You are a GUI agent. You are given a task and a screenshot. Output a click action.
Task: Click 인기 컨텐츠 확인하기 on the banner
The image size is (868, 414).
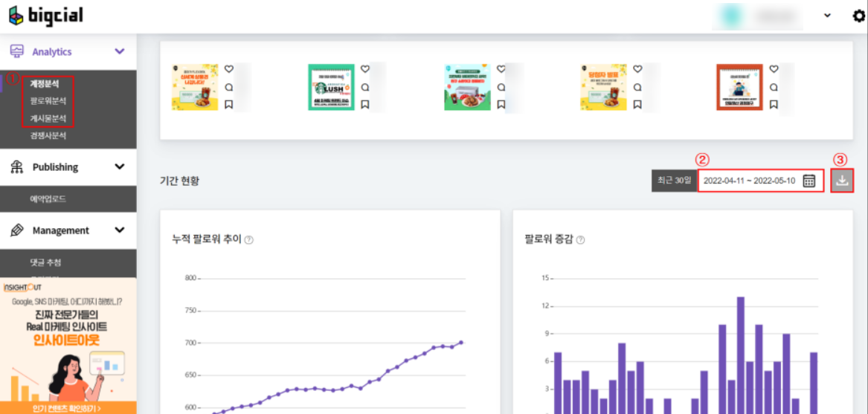tap(68, 409)
